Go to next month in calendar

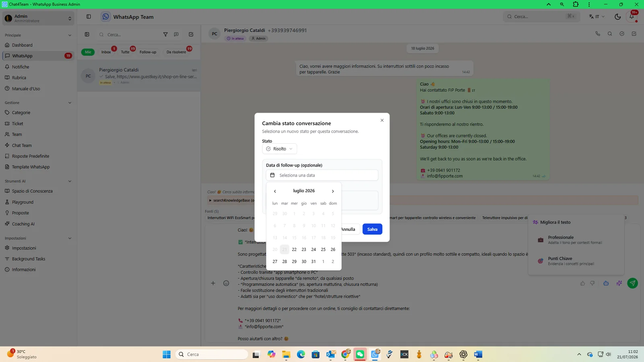[333, 191]
